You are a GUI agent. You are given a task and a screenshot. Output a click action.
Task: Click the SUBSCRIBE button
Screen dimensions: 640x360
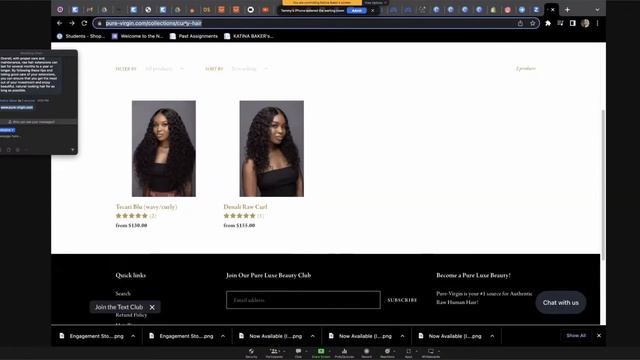click(x=402, y=300)
